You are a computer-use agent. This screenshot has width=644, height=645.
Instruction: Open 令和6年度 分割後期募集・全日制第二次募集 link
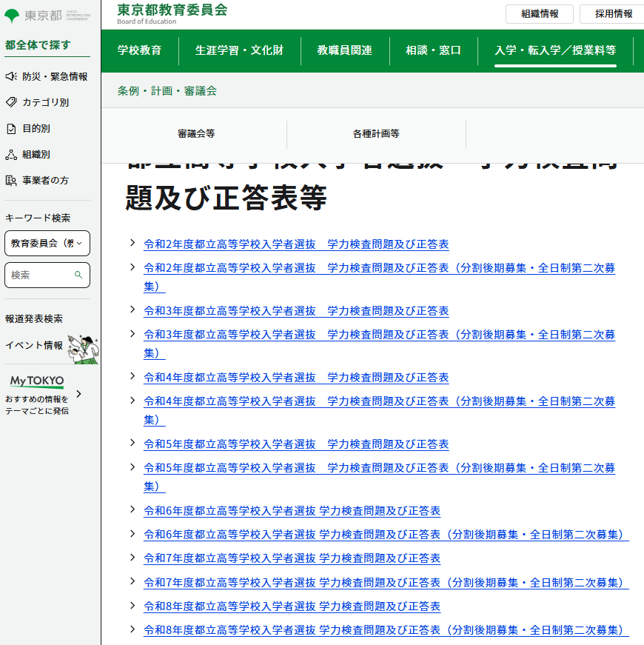386,535
